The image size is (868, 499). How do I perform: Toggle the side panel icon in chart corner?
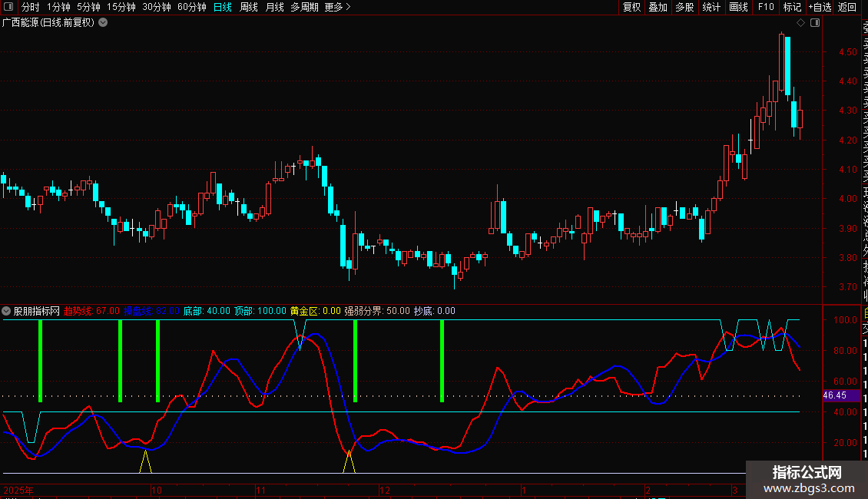(x=815, y=23)
